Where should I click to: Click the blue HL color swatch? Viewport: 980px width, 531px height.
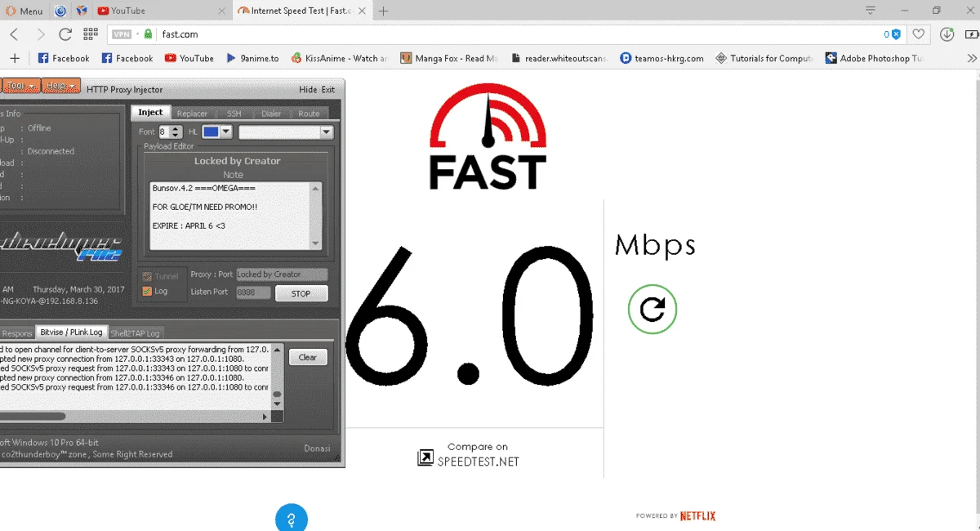[211, 132]
